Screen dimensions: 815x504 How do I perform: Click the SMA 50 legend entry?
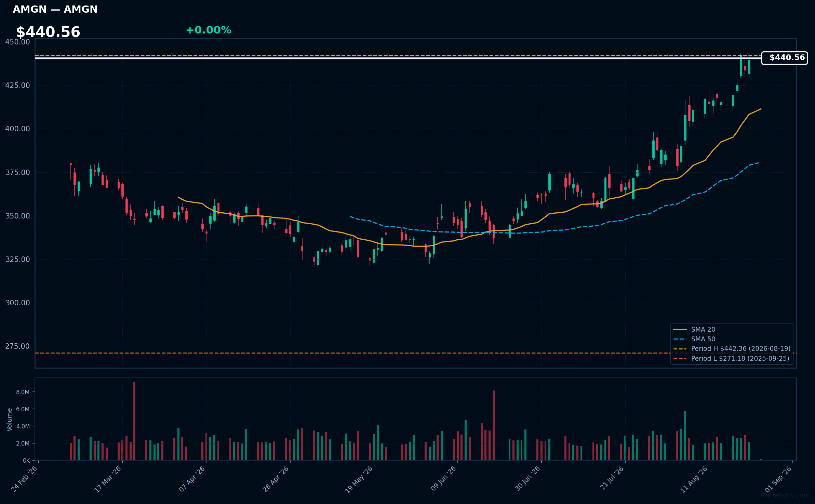(x=694, y=339)
